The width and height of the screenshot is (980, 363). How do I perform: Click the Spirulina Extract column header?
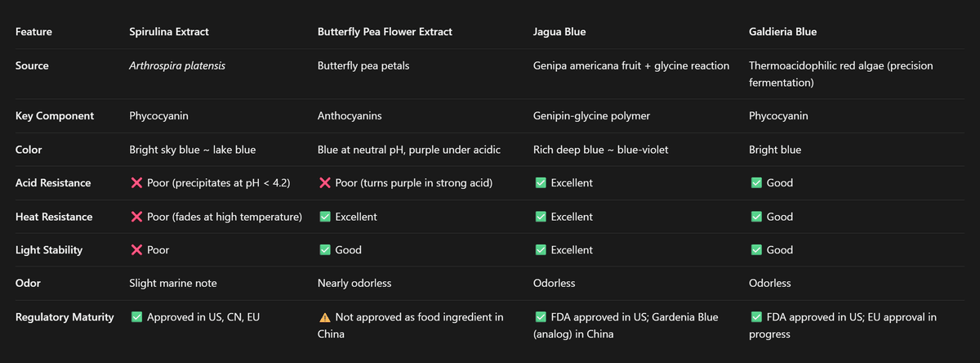pyautogui.click(x=169, y=32)
